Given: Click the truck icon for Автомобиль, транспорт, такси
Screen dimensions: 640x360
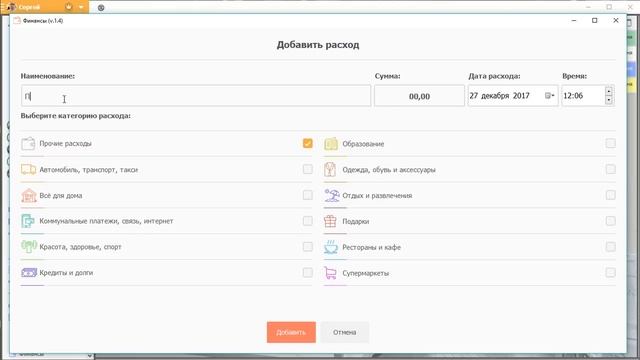Looking at the screenshot, I should pos(29,169).
